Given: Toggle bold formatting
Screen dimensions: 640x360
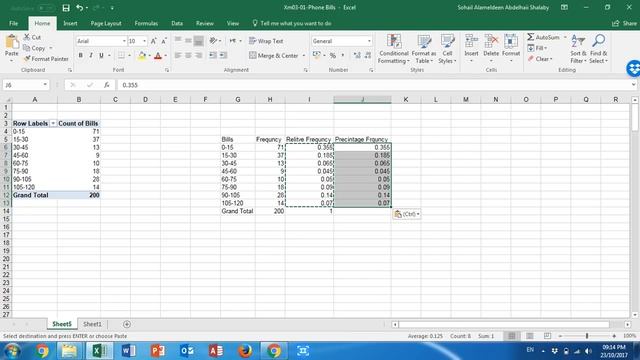Looking at the screenshot, I should click(x=81, y=55).
